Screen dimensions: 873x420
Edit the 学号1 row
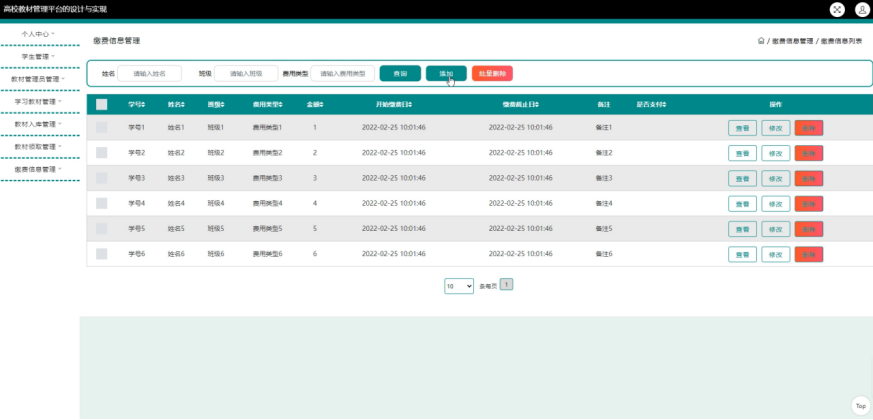pos(776,128)
